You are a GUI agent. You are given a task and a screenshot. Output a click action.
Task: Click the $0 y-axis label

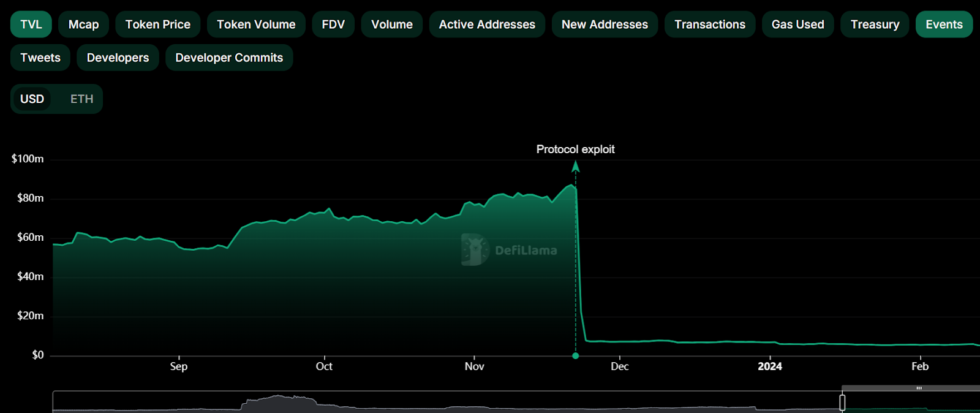click(x=38, y=355)
